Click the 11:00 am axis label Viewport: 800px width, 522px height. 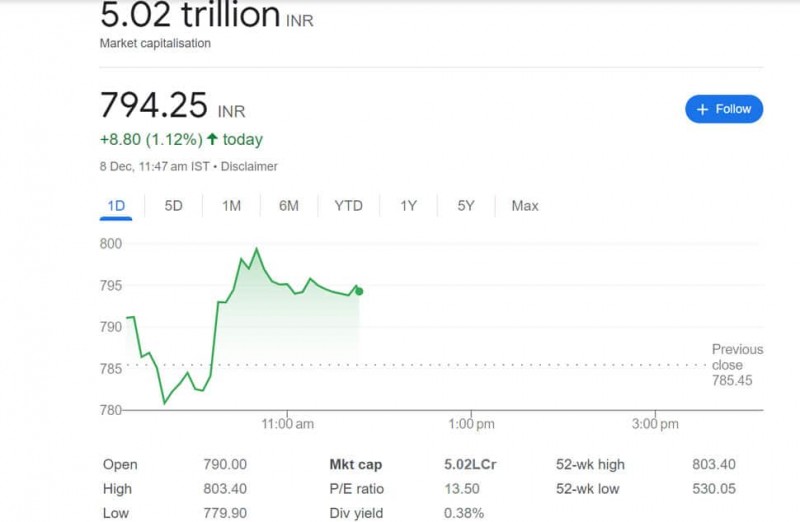[287, 424]
